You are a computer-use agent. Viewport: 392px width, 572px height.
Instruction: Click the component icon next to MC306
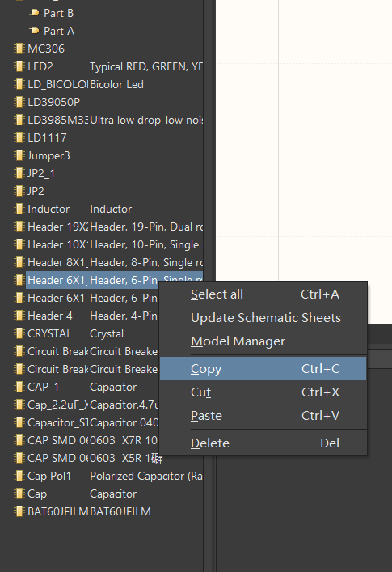click(19, 49)
